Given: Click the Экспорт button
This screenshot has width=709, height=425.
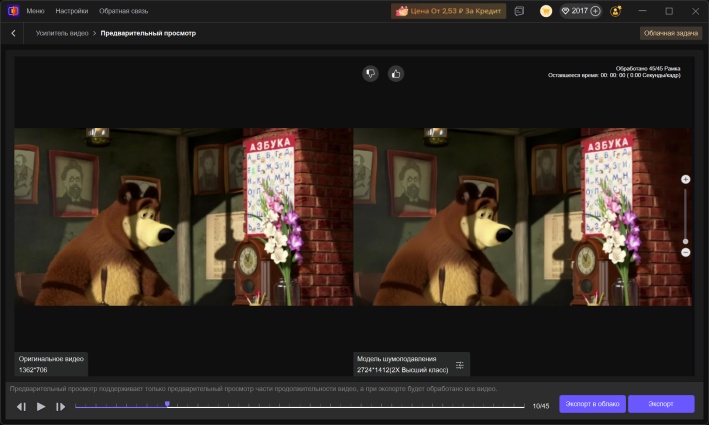Looking at the screenshot, I should 661,404.
